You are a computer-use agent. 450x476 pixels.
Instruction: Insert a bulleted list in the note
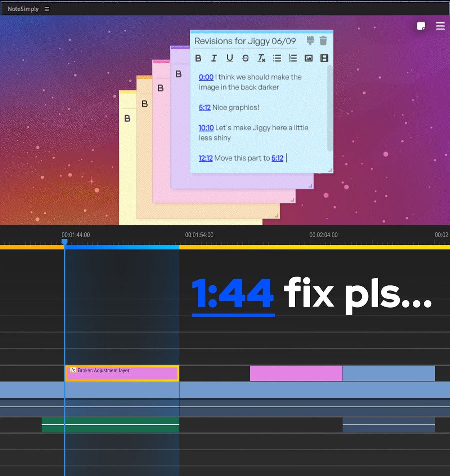[x=277, y=58]
